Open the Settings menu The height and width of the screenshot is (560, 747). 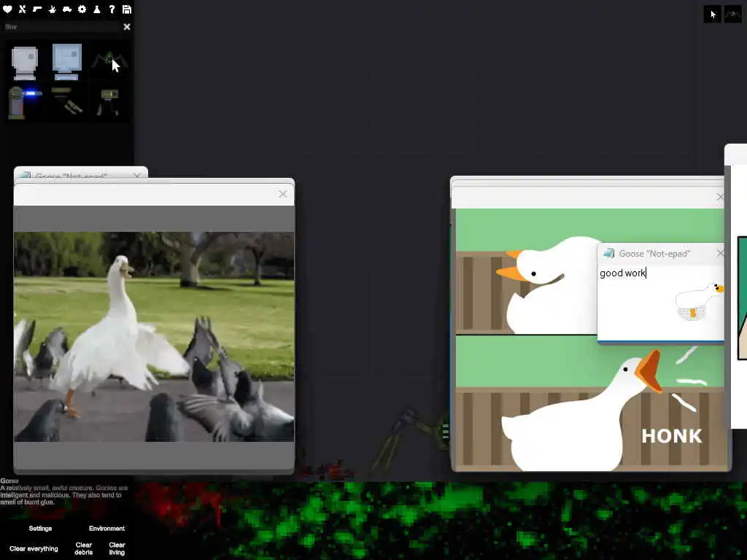(x=40, y=528)
